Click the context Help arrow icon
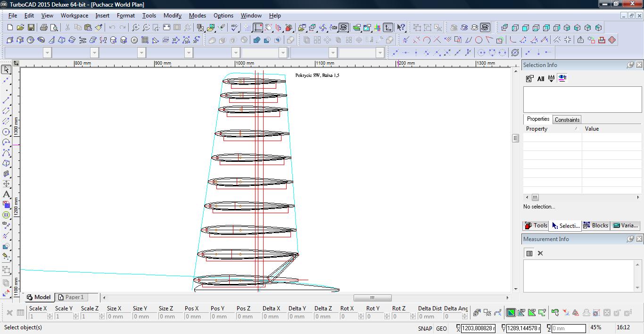This screenshot has width=644, height=334. click(x=401, y=28)
